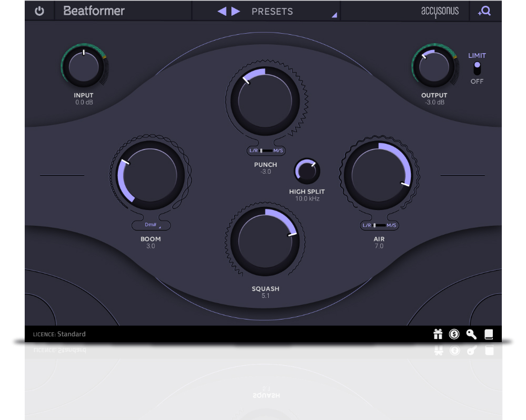Click the OUTPUT value -3.0 dB
Viewport: 526px width, 420px height.
434,103
